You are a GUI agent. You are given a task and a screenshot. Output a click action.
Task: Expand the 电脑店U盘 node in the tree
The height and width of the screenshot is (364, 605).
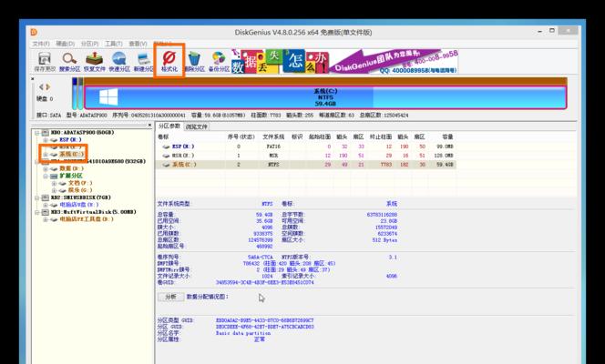tap(46, 206)
